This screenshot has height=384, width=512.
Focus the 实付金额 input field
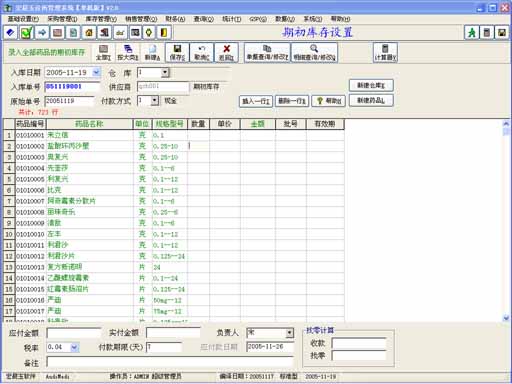click(173, 333)
